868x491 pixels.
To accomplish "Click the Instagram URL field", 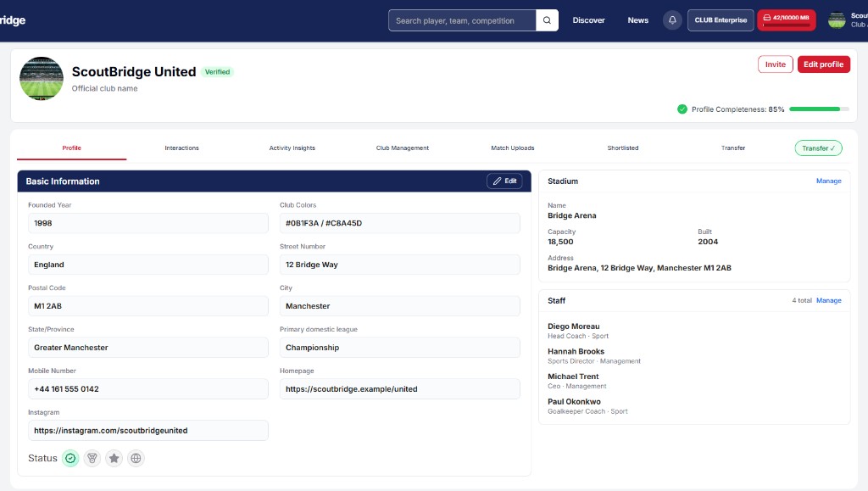I will coord(148,431).
